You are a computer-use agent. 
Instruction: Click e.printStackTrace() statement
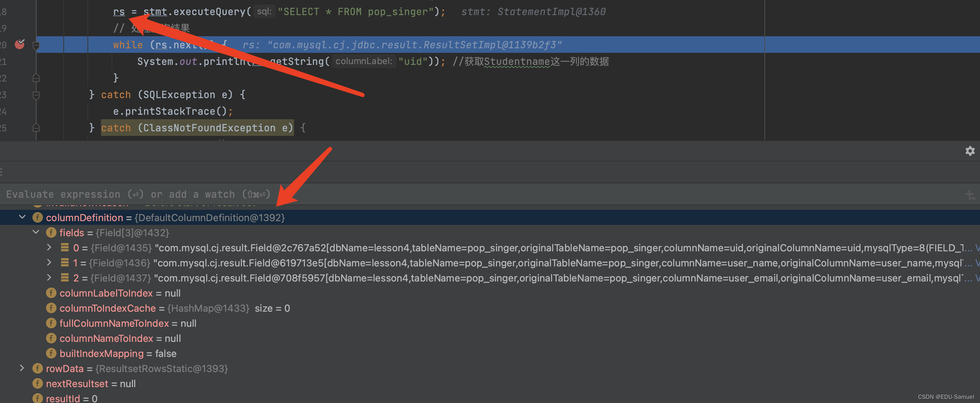pyautogui.click(x=173, y=111)
